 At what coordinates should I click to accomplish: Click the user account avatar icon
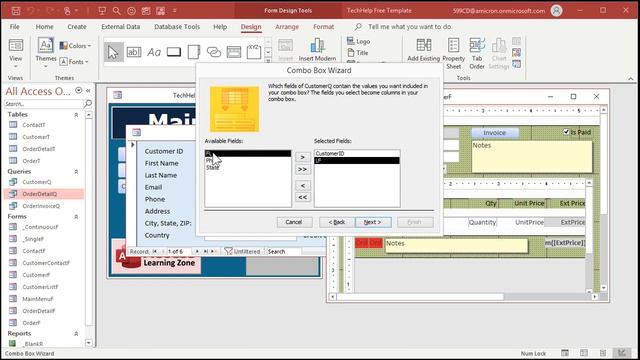tap(556, 11)
